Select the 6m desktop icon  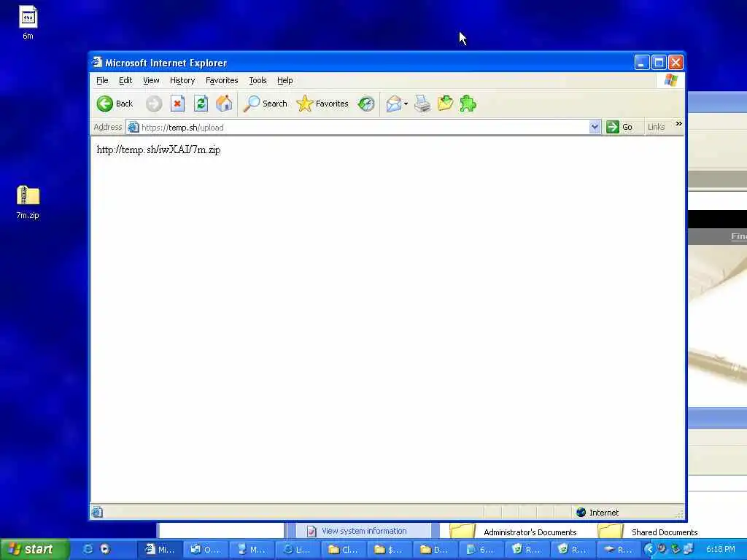(28, 23)
